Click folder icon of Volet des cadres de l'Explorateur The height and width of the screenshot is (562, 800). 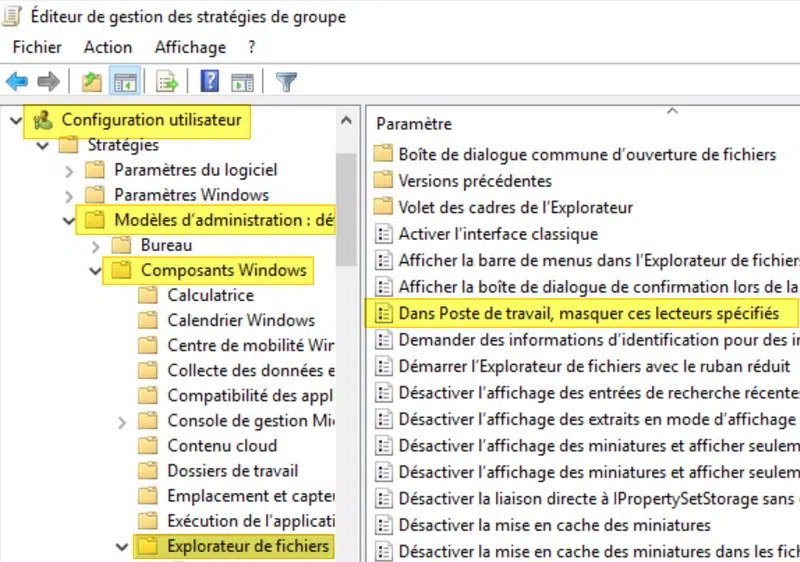(383, 207)
